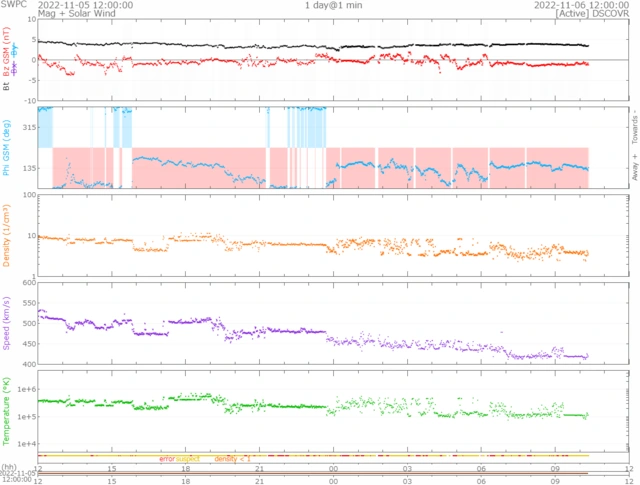640x485 pixels.
Task: Toggle the Bt series axis label
Action: click(6, 87)
